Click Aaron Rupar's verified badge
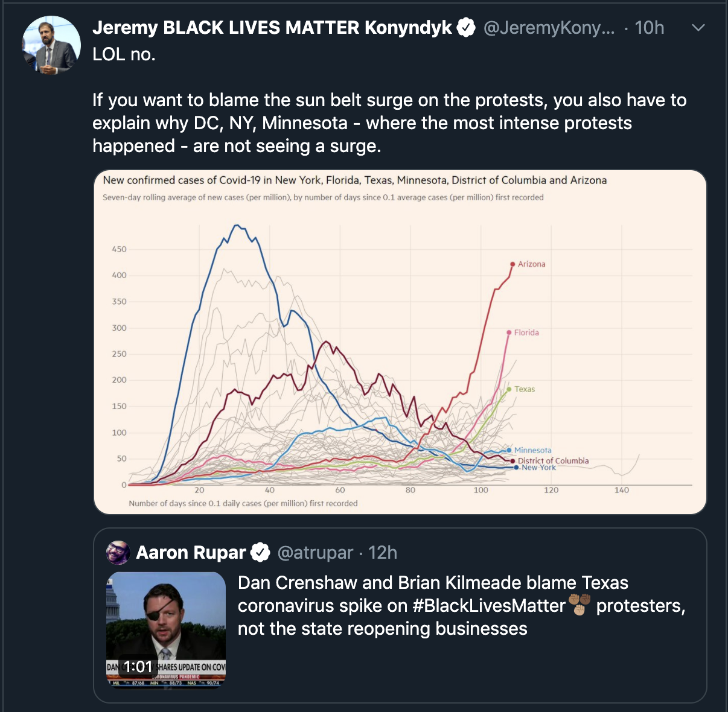 pyautogui.click(x=260, y=552)
